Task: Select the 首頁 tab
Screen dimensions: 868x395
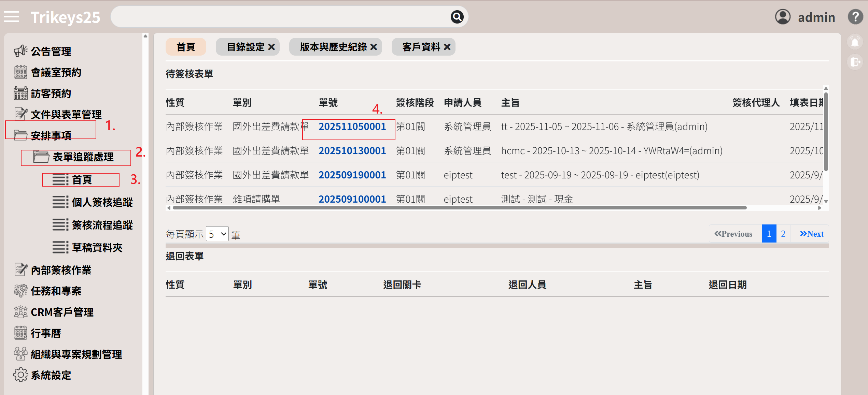Action: (x=185, y=47)
